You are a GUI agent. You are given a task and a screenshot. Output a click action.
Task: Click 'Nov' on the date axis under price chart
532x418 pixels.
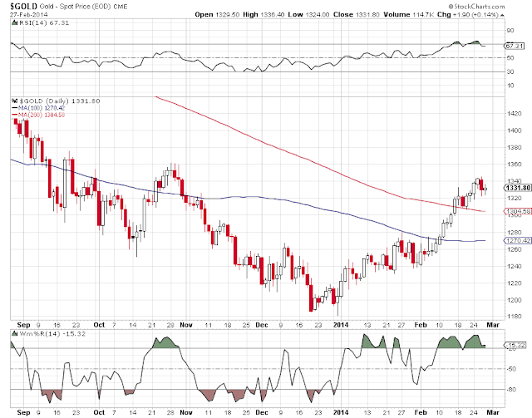(x=186, y=325)
